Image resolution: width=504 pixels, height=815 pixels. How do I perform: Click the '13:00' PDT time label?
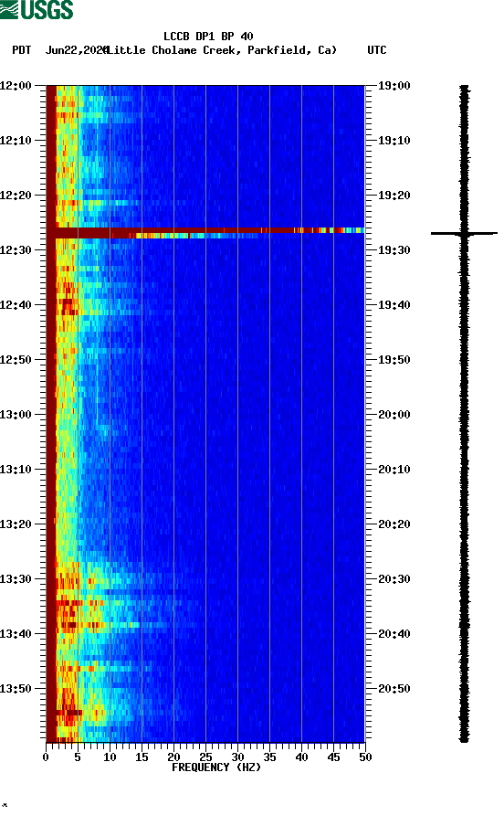point(16,414)
